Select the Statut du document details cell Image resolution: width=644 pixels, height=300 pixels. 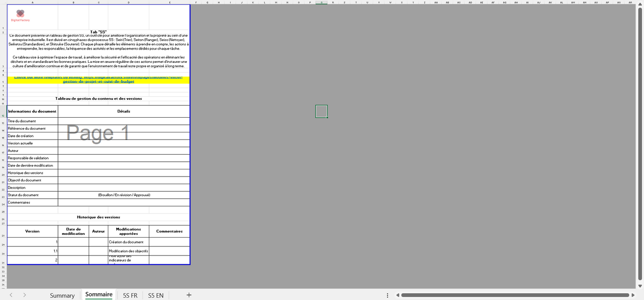(x=124, y=195)
